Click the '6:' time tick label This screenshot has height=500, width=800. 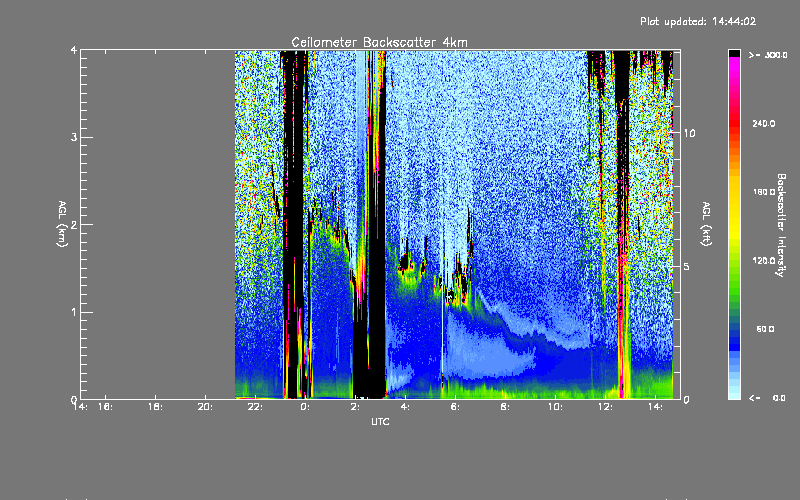click(455, 407)
